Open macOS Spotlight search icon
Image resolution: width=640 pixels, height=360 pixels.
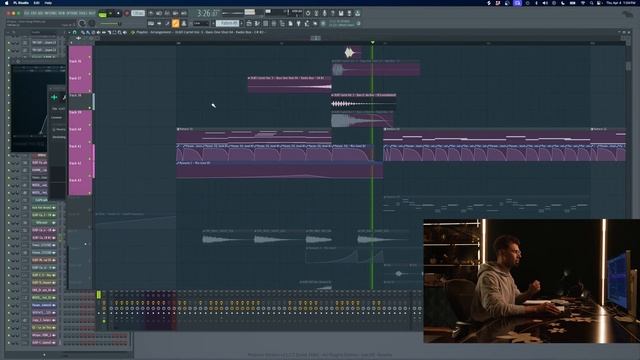click(591, 2)
